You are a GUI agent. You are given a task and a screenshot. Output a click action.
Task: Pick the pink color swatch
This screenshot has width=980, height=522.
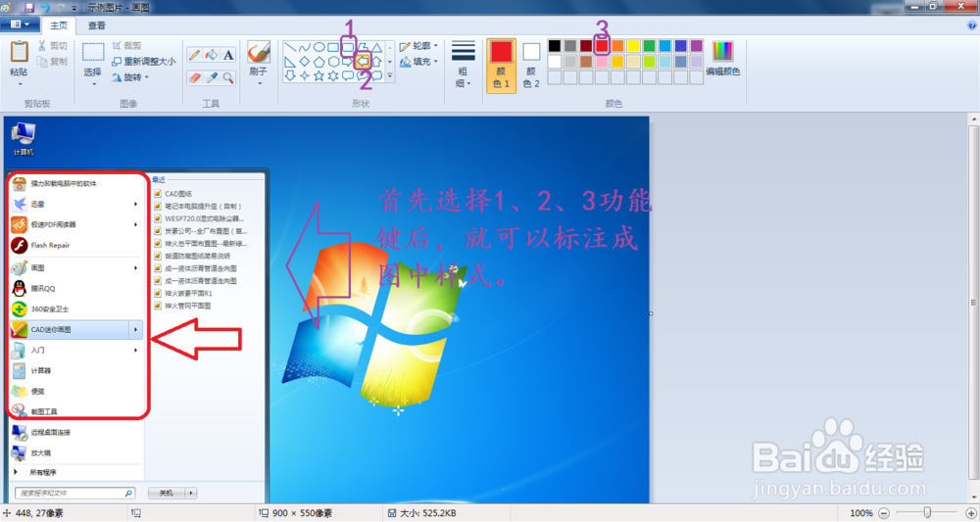[x=602, y=61]
